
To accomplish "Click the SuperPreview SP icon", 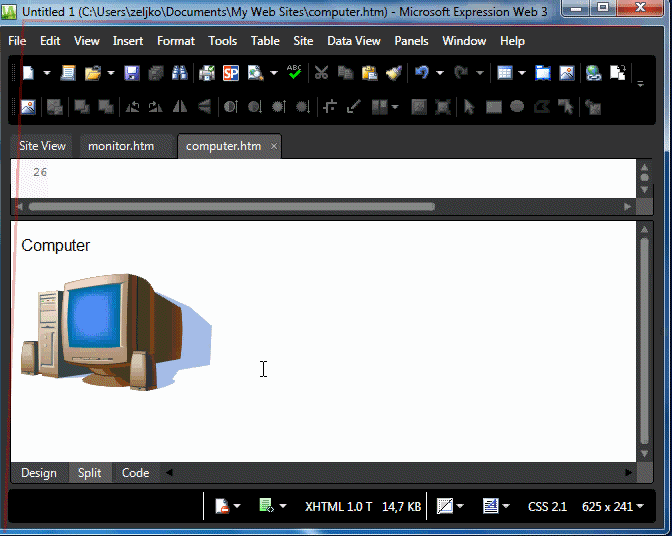I will [231, 73].
